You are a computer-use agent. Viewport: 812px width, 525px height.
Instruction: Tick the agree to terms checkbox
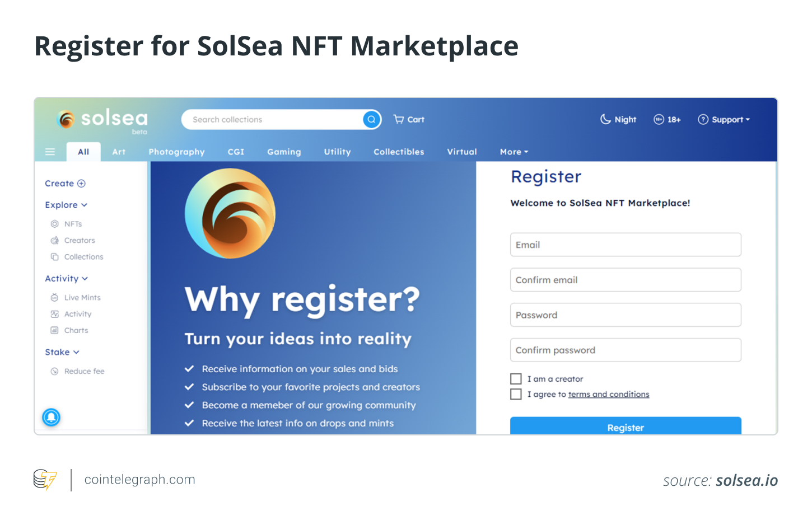516,394
